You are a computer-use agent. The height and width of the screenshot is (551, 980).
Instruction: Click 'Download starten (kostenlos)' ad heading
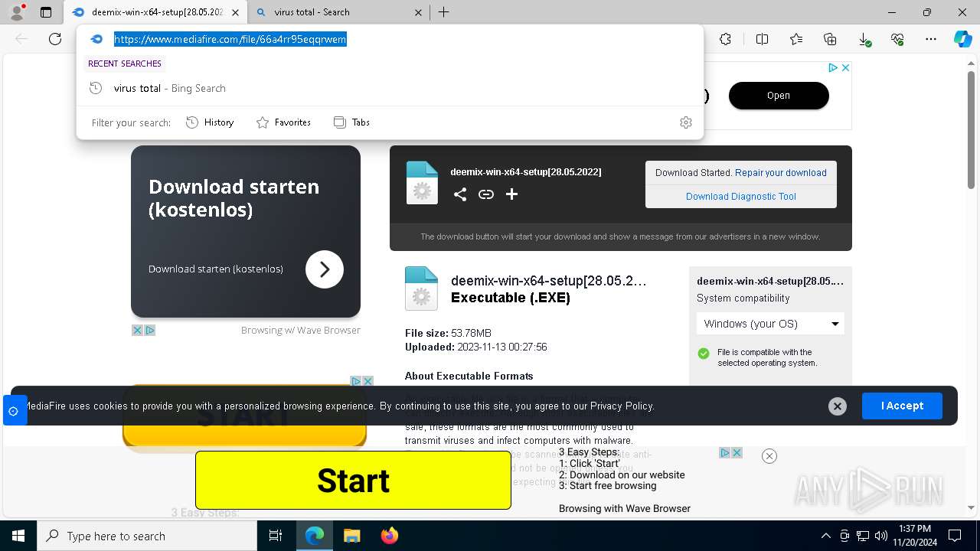(234, 198)
